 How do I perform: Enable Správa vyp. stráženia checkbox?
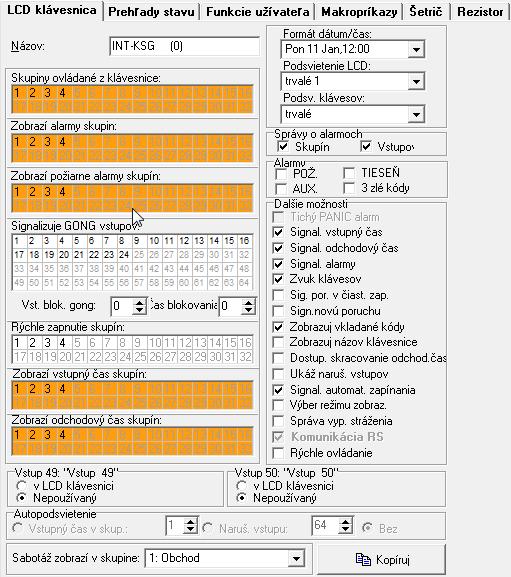click(278, 421)
